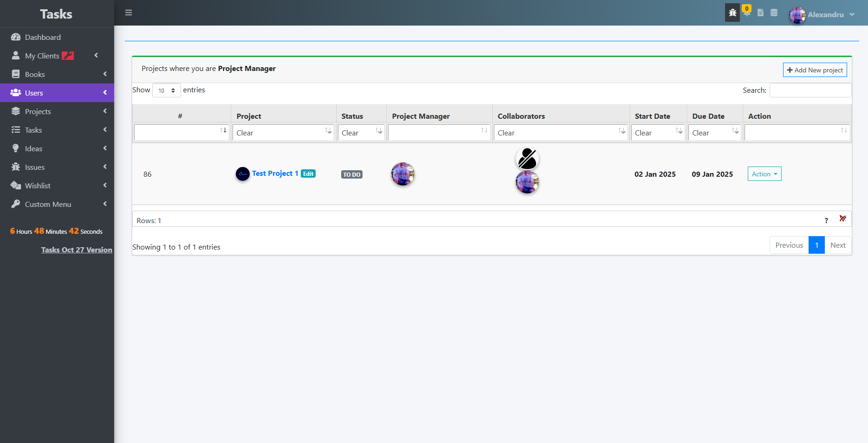Click the bug report icon in header

(x=732, y=13)
